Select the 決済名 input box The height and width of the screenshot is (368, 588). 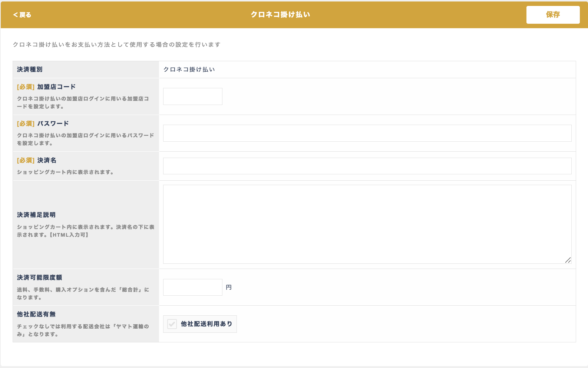(367, 166)
